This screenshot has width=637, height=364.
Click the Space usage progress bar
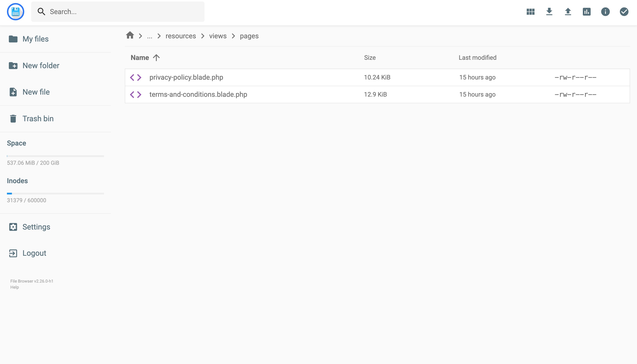(55, 156)
